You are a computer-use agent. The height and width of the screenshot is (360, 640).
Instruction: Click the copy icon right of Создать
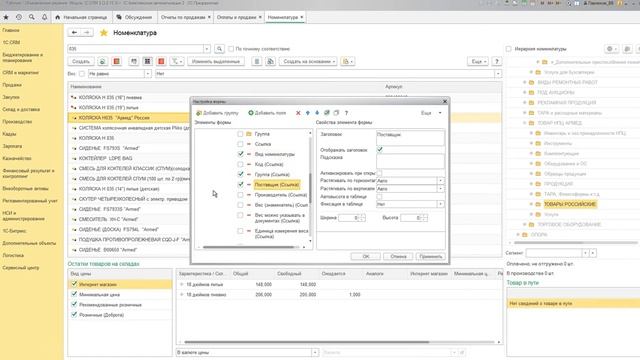[102, 62]
